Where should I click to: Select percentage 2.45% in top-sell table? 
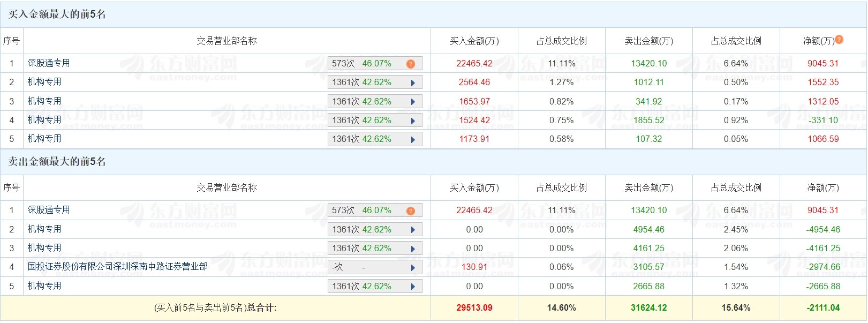pos(736,230)
